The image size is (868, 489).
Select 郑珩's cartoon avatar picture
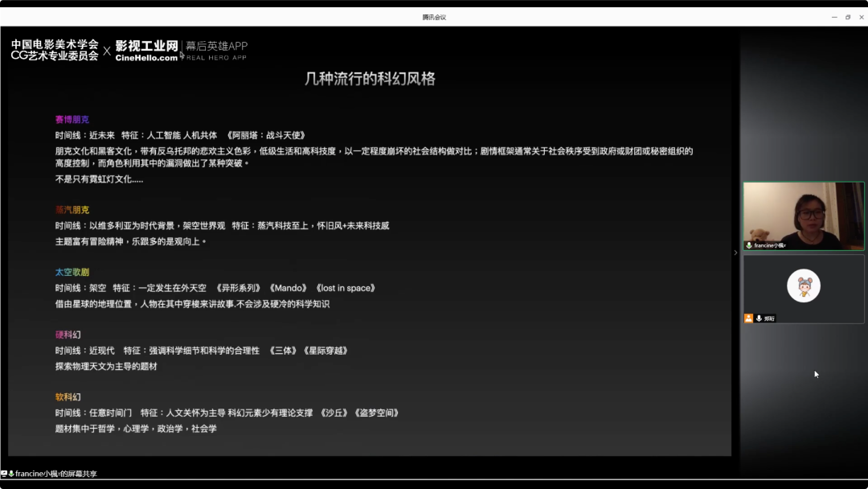point(803,286)
